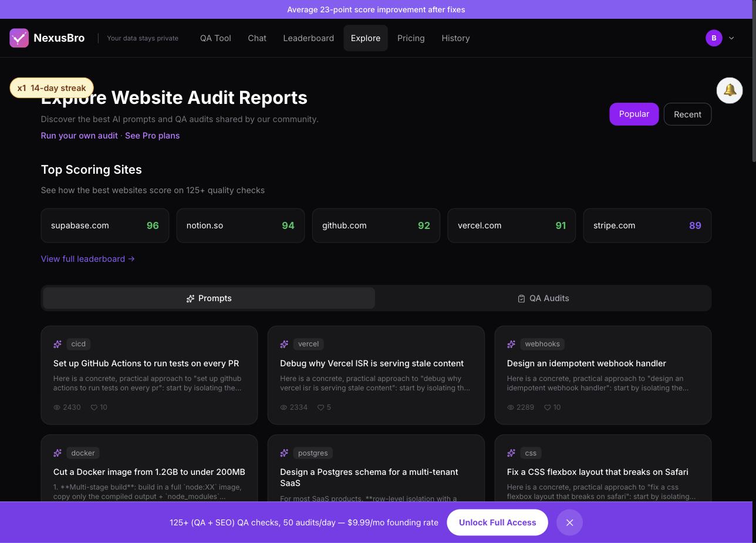Click the postgres tag
This screenshot has height=543, width=756.
point(313,453)
